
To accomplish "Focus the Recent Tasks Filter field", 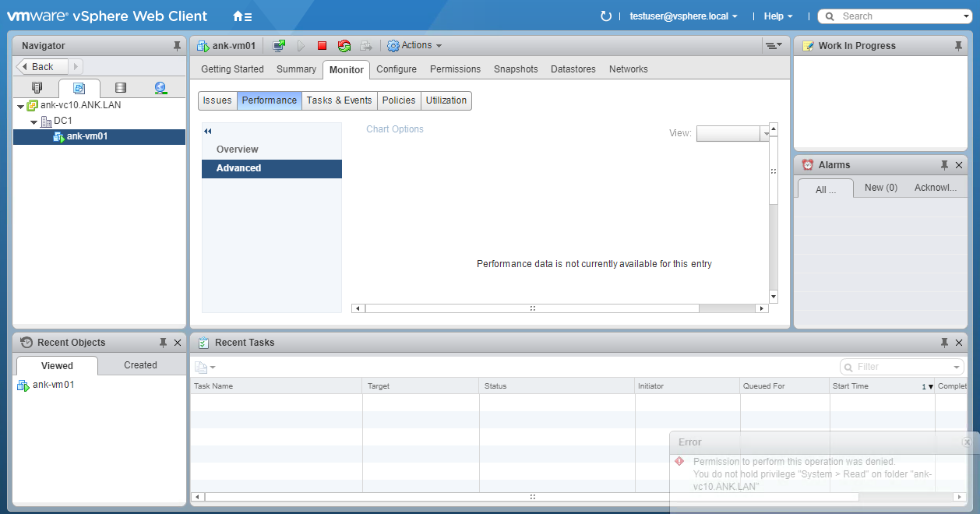I will tap(902, 367).
